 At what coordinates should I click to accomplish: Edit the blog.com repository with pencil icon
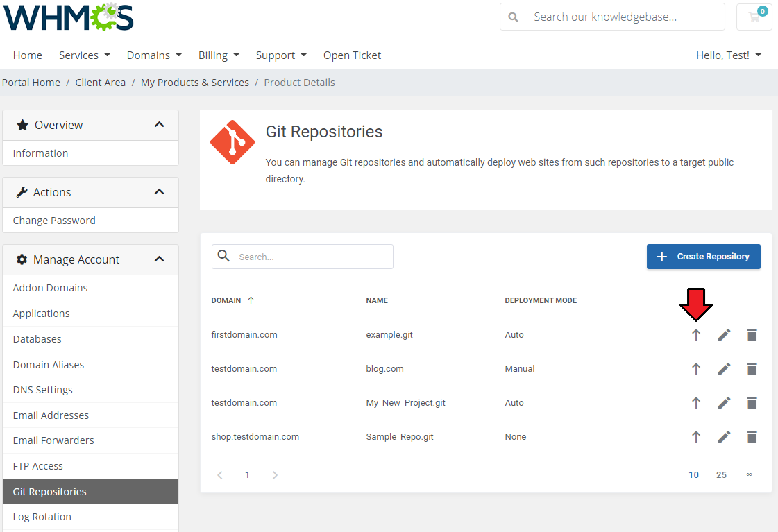point(724,369)
